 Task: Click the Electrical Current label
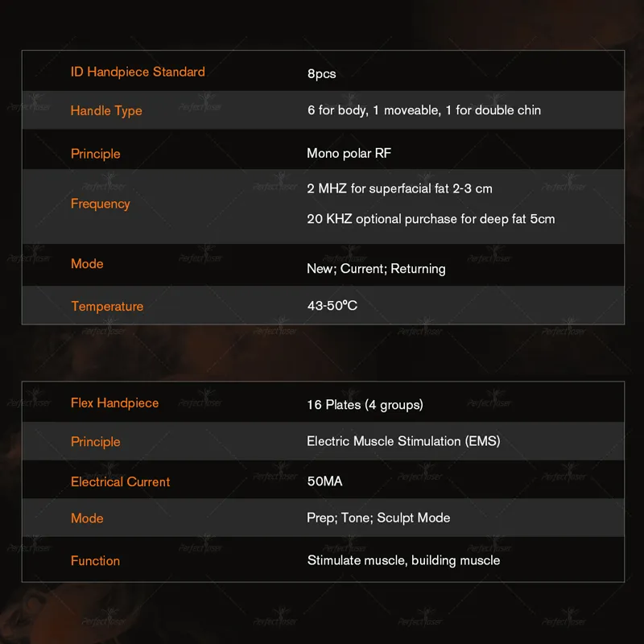[x=120, y=481]
